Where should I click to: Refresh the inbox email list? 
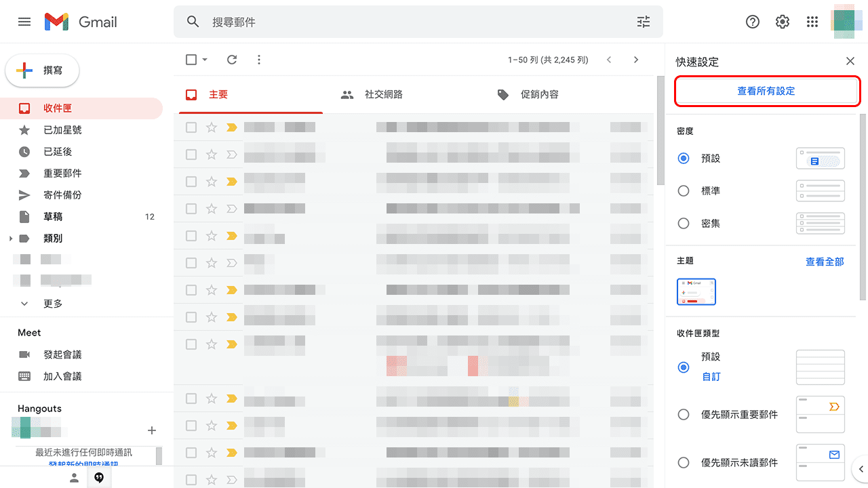231,60
